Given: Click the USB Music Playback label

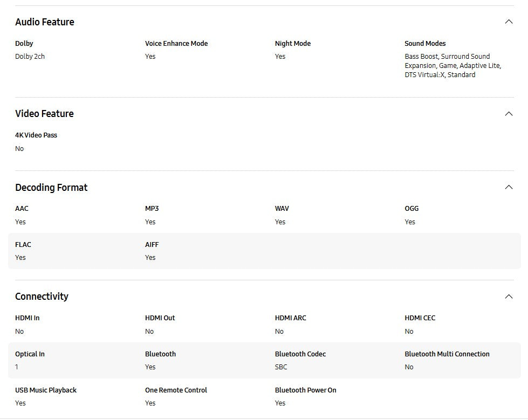Looking at the screenshot, I should pyautogui.click(x=46, y=390).
